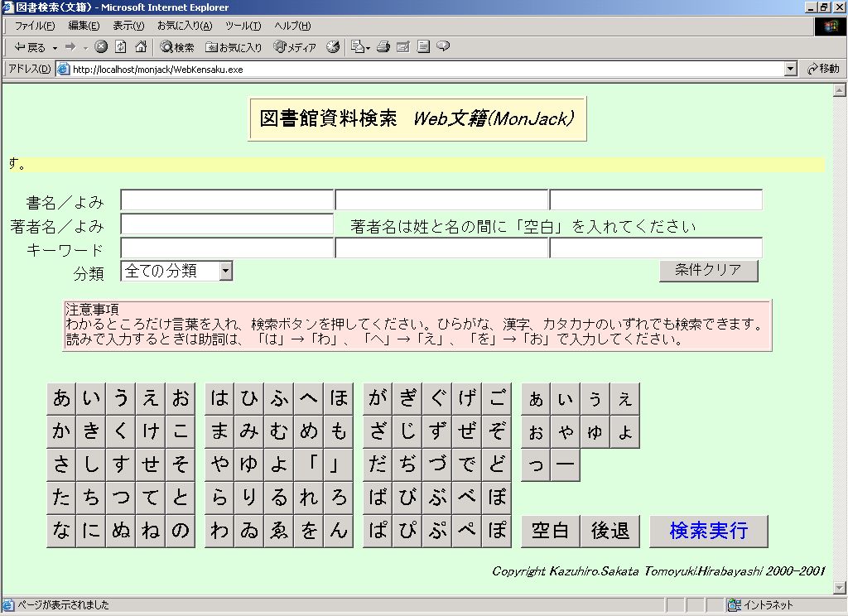Open the address bar dropdown arrow
This screenshot has width=848, height=616.
tap(790, 70)
